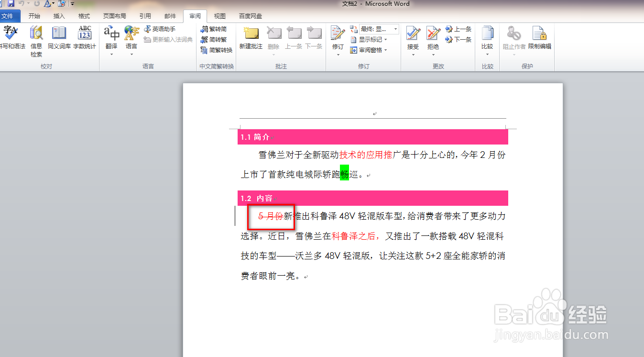
Task: Go to next change 下一条 in 更改
Action: point(458,40)
